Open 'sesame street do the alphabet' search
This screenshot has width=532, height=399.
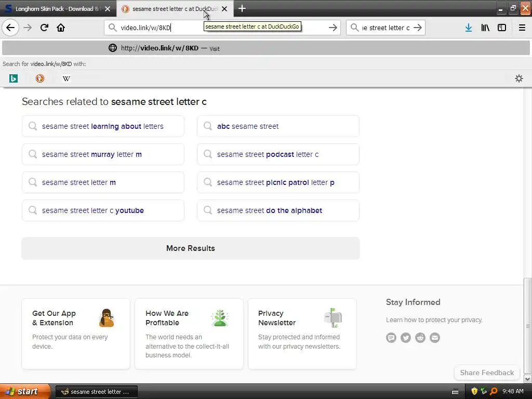coord(278,210)
